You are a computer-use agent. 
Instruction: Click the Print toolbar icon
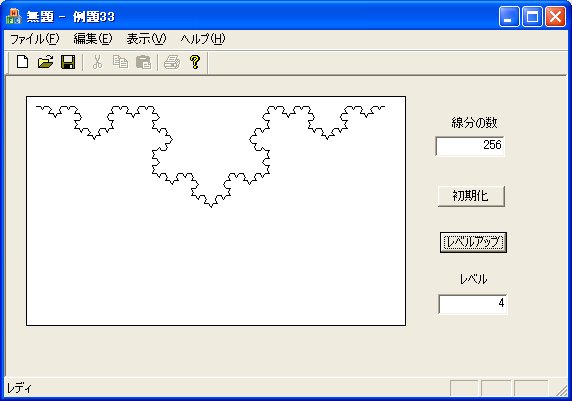click(x=172, y=62)
